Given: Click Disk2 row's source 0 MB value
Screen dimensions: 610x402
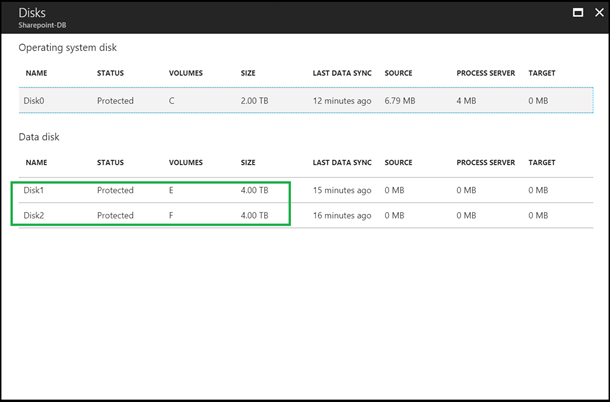Looking at the screenshot, I should (394, 216).
